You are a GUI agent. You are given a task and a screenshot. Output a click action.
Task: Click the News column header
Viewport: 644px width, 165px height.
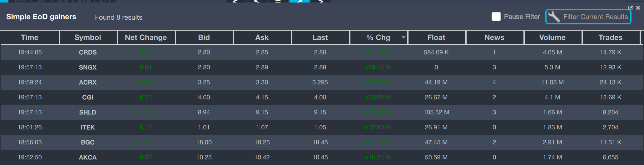[x=494, y=37]
